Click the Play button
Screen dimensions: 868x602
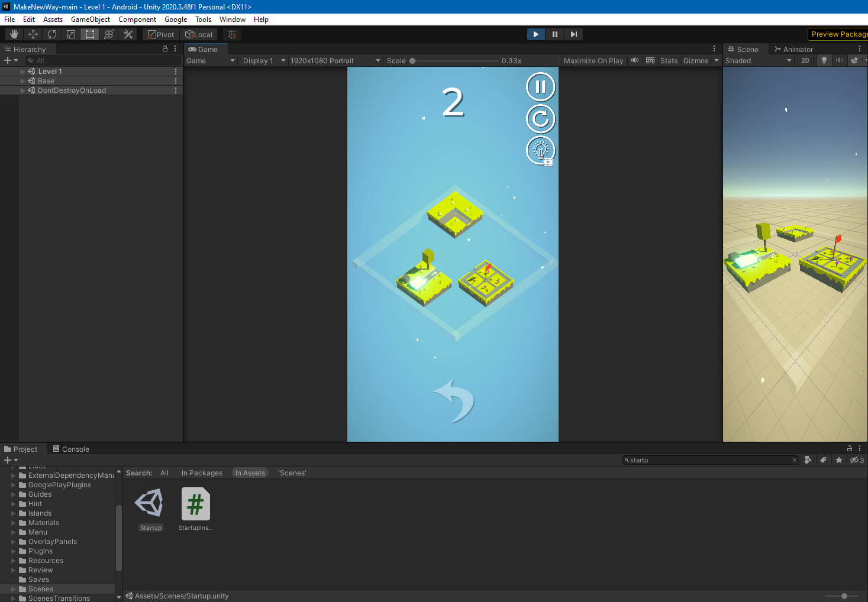coord(535,34)
